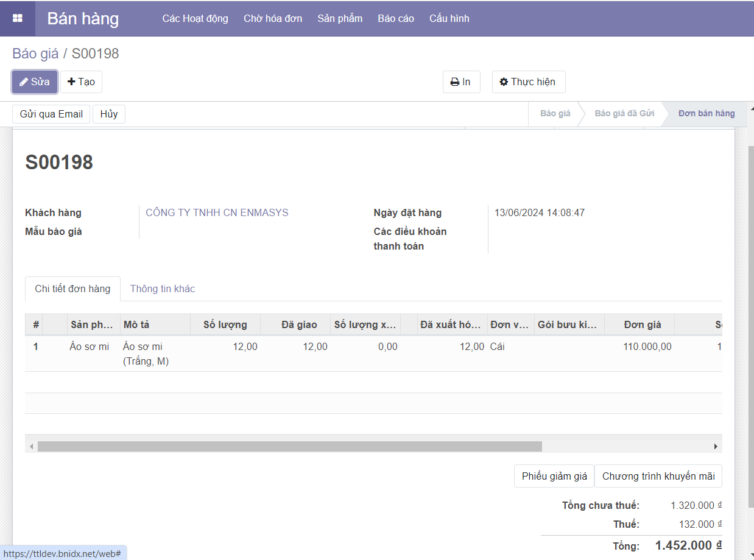Image resolution: width=754 pixels, height=560 pixels.
Task: Open customer CÔNG TY TNHH CN ENMASYS link
Action: coord(217,212)
